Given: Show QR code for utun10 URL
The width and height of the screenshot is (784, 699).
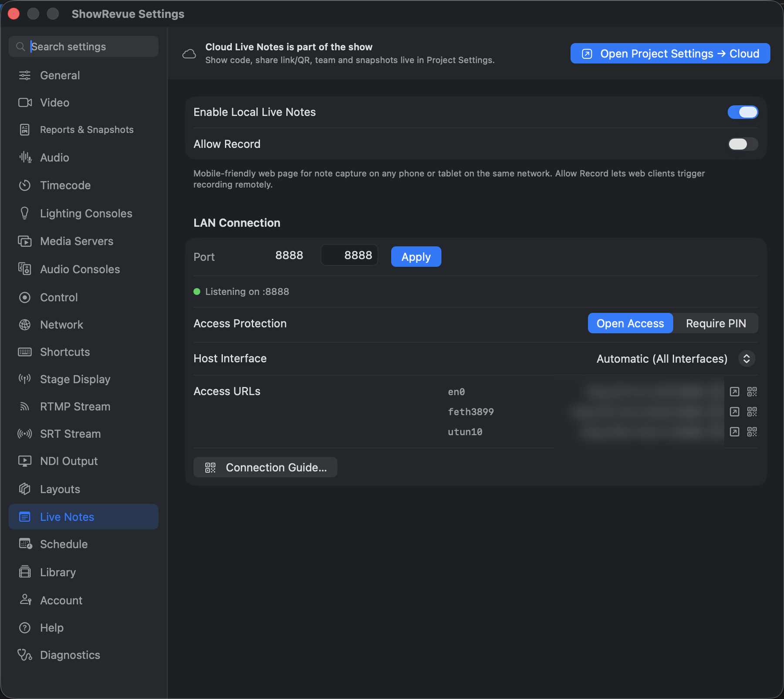Looking at the screenshot, I should coord(752,432).
